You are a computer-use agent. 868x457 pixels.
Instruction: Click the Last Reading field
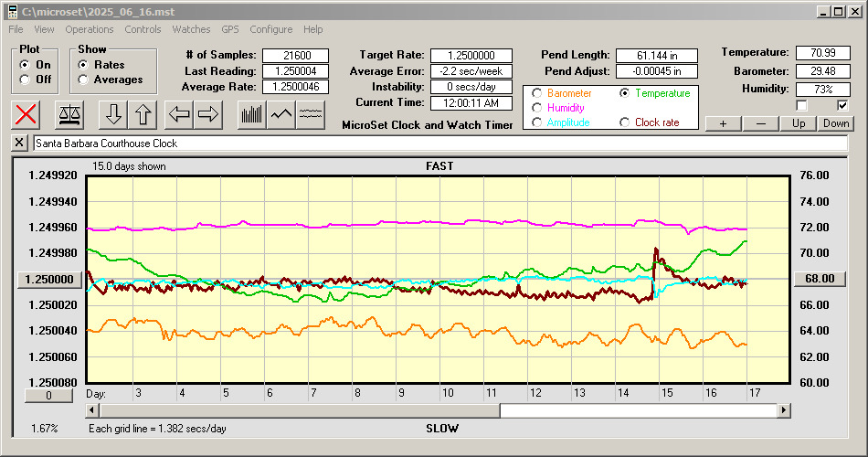pos(296,71)
